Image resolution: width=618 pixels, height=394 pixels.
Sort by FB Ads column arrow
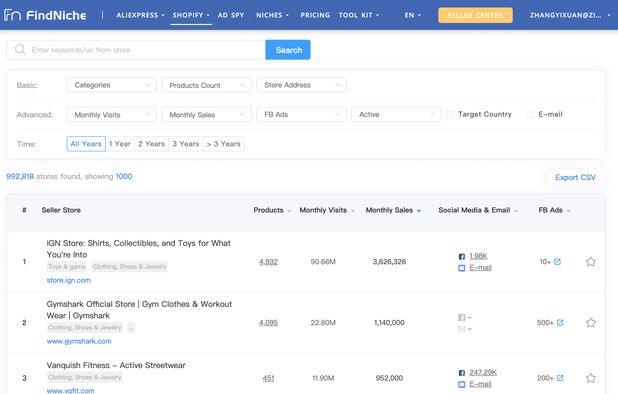(x=568, y=211)
